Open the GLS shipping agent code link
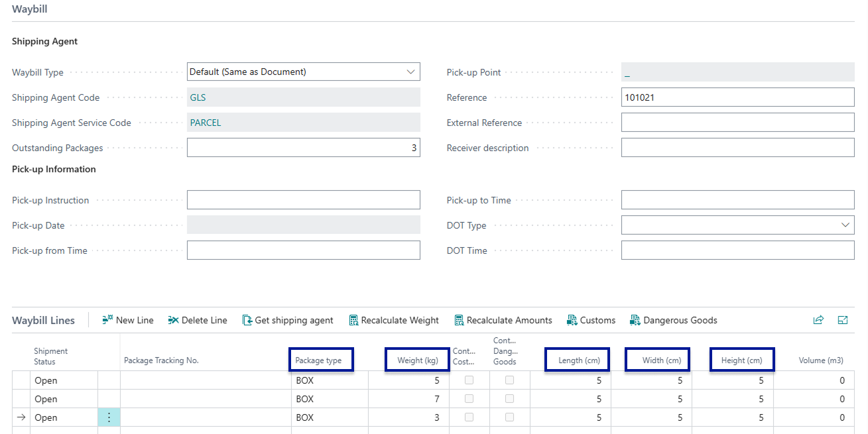 [x=198, y=97]
